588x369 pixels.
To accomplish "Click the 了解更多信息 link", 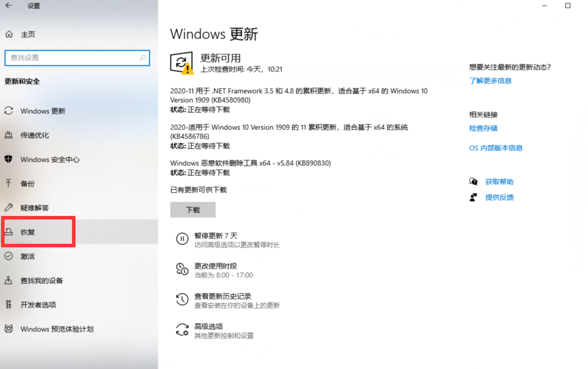I will click(490, 81).
